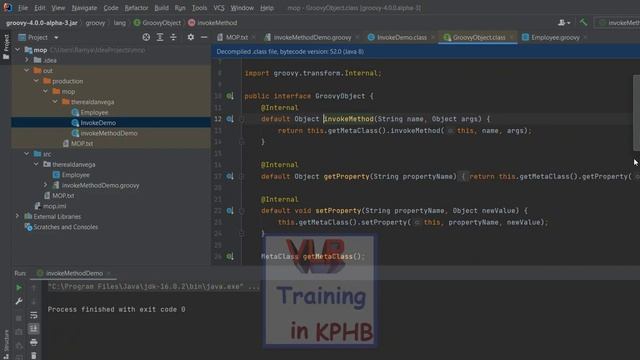The image size is (640, 360).
Task: Click gutter icon beside getProperty line
Action: [x=230, y=176]
